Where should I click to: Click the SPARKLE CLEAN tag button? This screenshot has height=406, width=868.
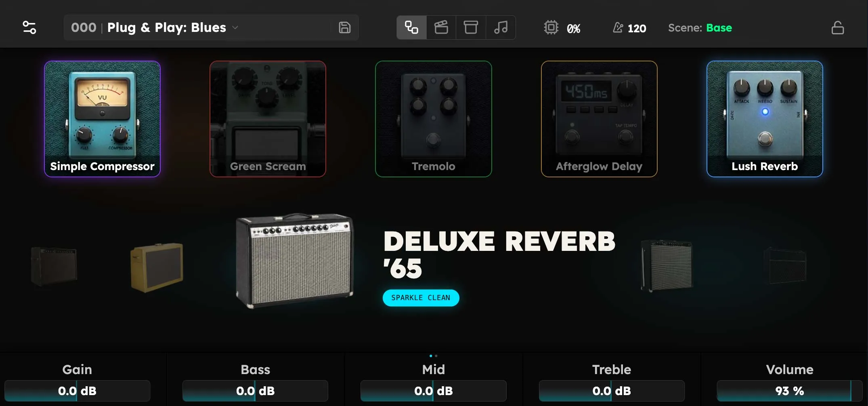[421, 298]
